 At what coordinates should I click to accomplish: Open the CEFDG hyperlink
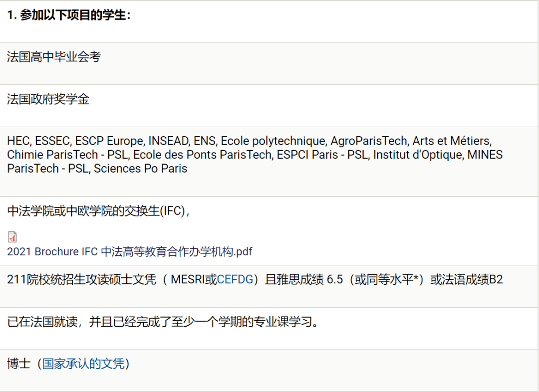point(235,280)
